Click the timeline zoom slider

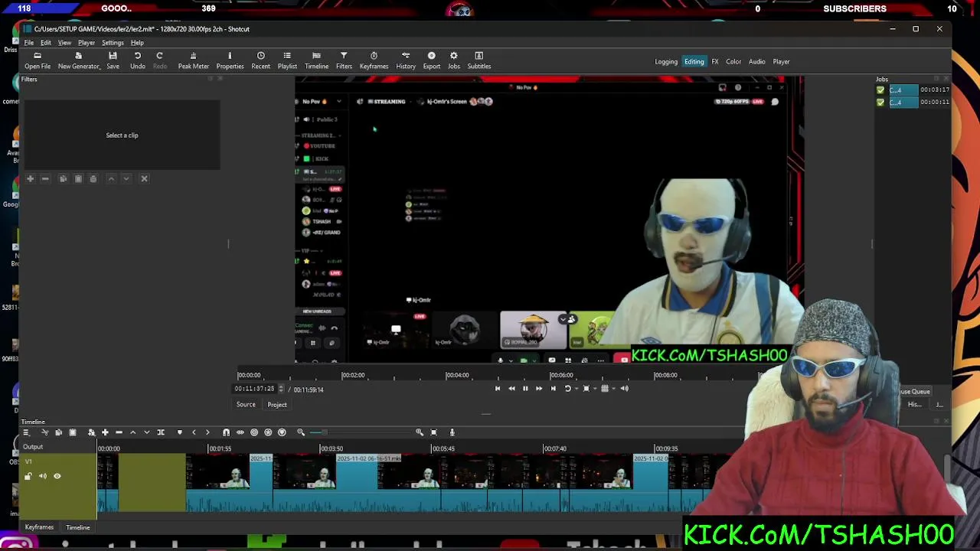pyautogui.click(x=360, y=433)
